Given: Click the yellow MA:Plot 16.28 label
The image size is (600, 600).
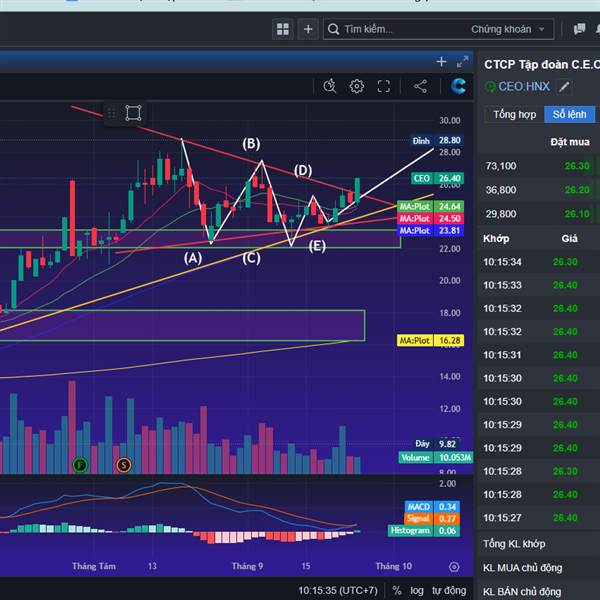Looking at the screenshot, I should pyautogui.click(x=430, y=341).
